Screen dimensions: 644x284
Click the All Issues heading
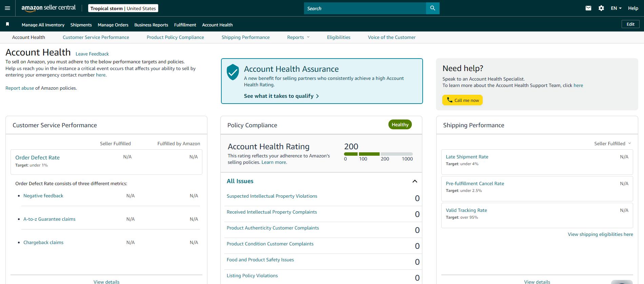240,181
